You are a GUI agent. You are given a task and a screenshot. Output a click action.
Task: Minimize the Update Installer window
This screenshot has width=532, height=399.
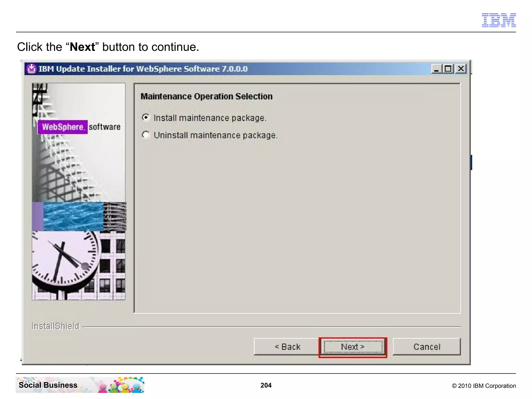click(x=437, y=69)
